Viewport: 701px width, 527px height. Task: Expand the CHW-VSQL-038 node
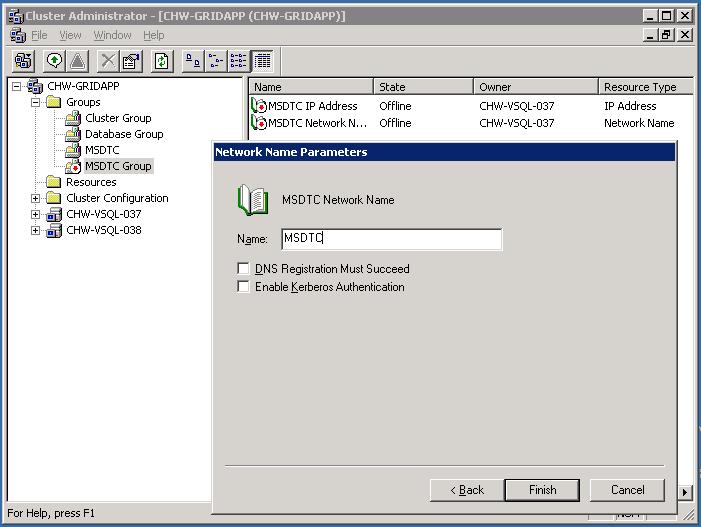coord(35,230)
